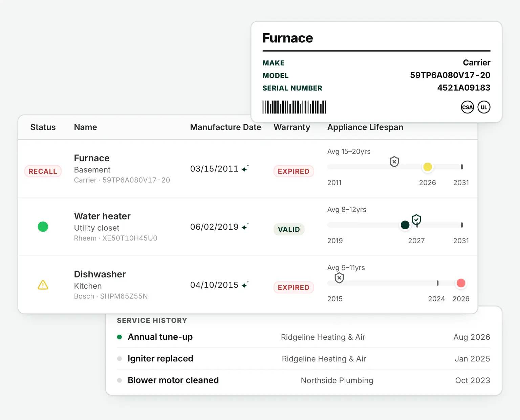Screen dimensions: 520x420
Task: Click the red 2026 marker on Dishwasher lifespan
Action: [461, 283]
